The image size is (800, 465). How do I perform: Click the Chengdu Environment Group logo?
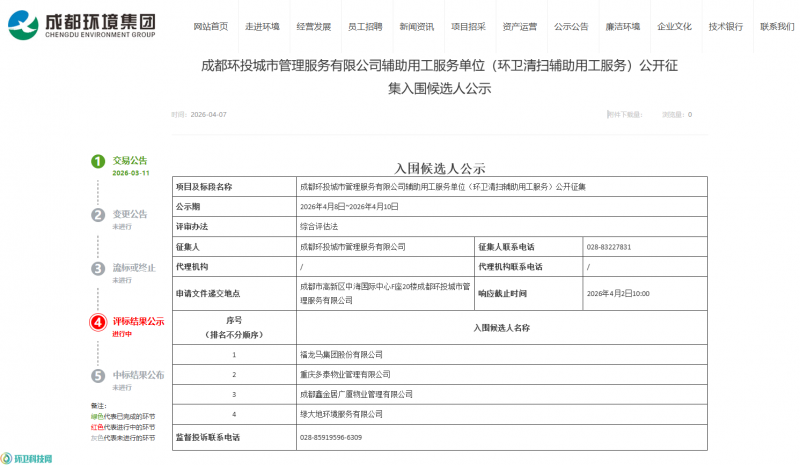point(89,25)
